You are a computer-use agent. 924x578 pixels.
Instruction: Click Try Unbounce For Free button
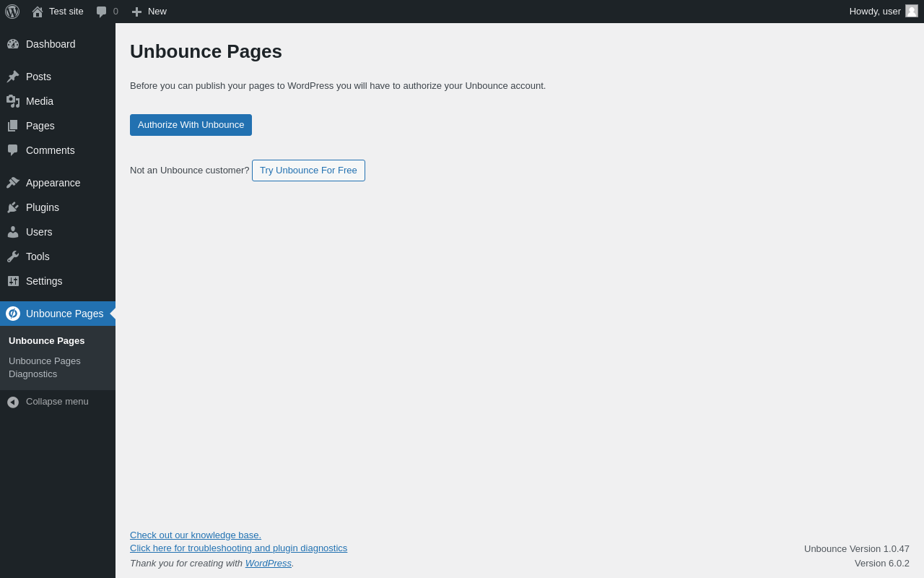[x=308, y=171]
